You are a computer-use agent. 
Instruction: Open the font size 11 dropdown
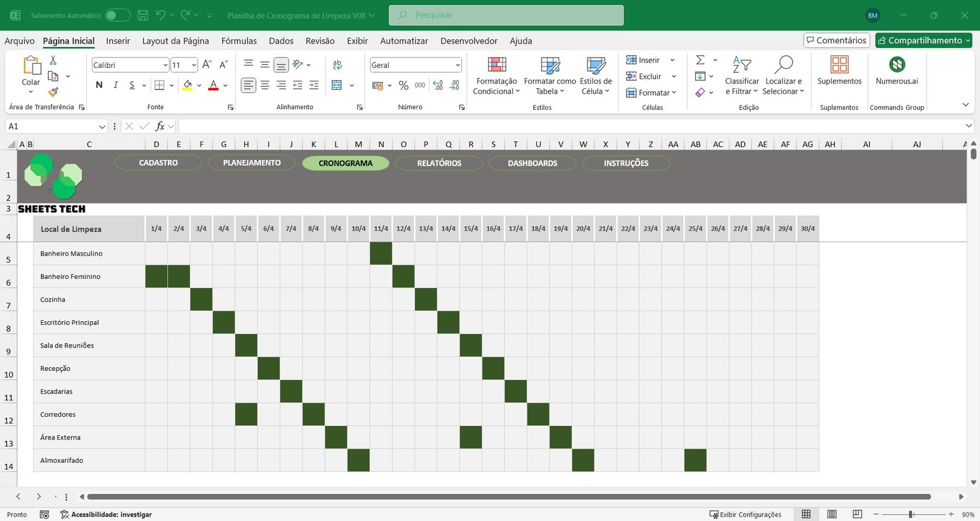194,65
